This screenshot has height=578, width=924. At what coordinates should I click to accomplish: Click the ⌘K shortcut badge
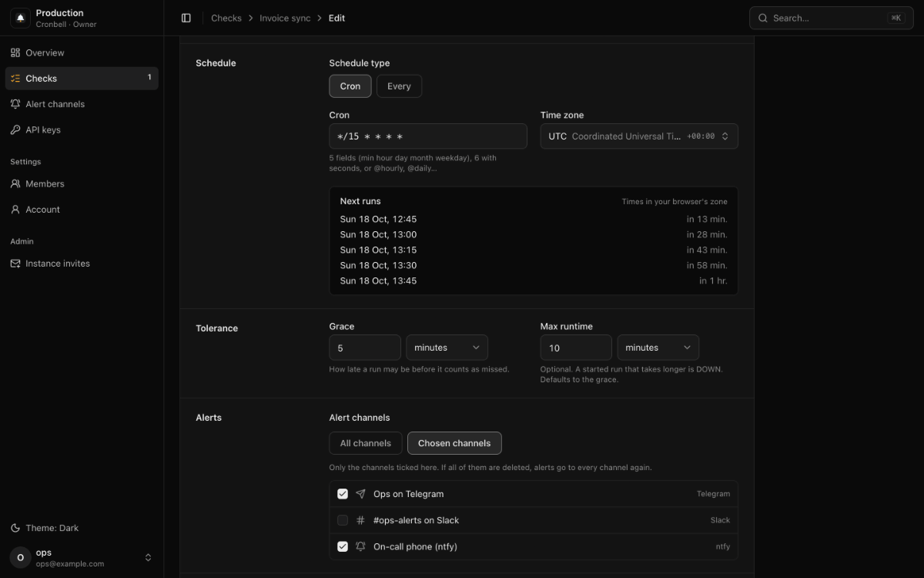coord(896,18)
